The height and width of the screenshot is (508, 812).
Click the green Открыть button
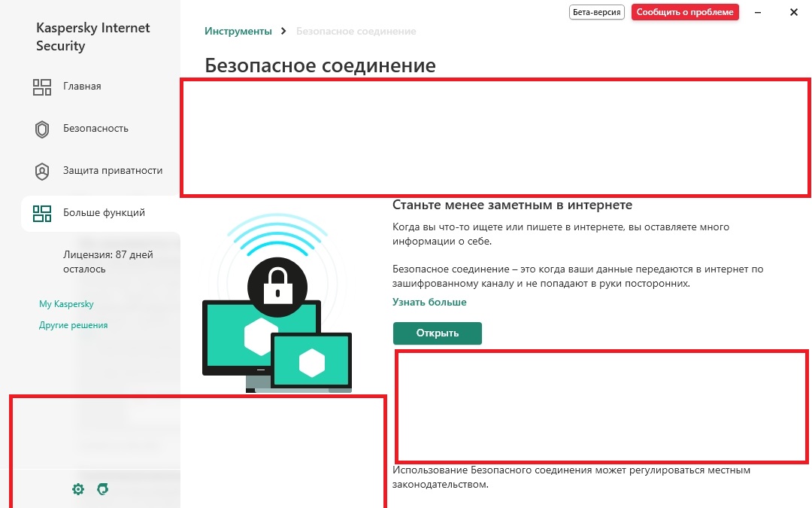tap(438, 333)
